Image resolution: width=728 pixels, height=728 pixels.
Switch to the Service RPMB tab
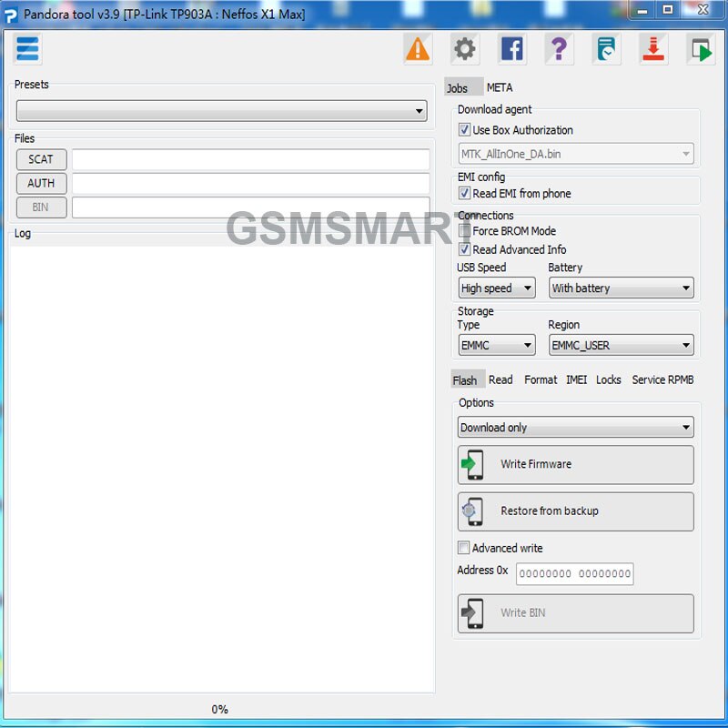coord(662,379)
